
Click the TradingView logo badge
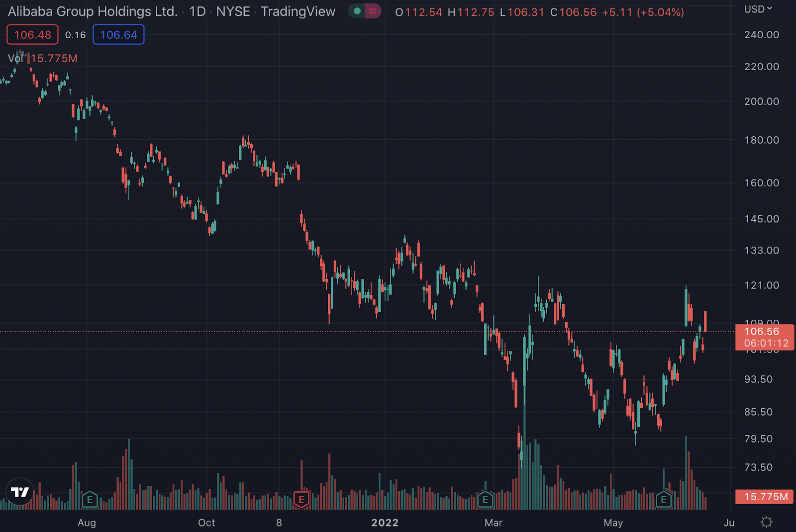[x=20, y=492]
